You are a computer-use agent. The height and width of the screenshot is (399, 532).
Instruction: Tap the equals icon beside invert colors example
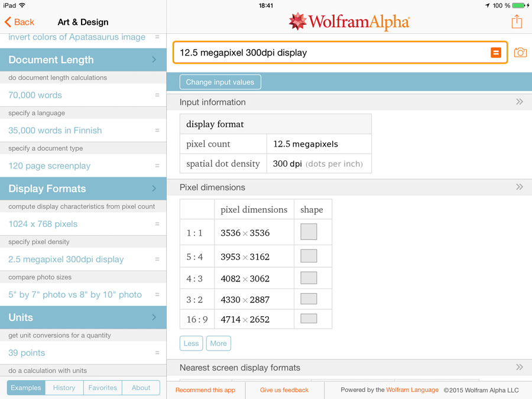tap(157, 37)
